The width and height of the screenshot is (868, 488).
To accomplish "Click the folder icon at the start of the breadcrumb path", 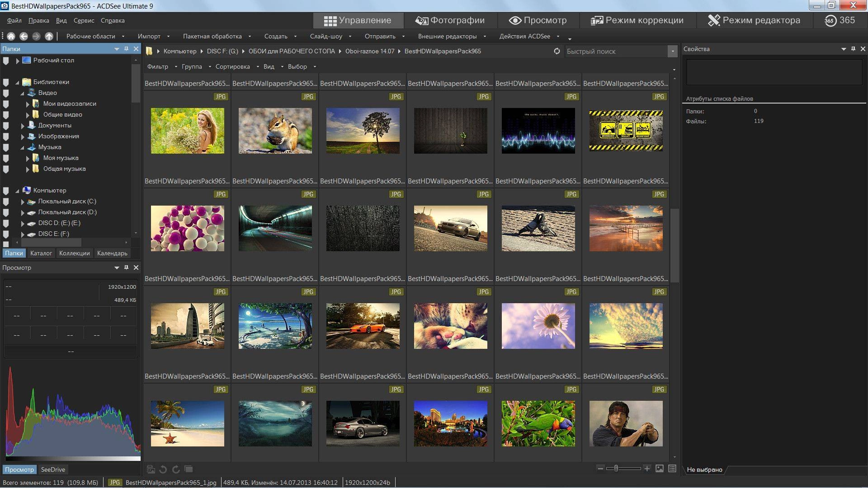I will [149, 51].
